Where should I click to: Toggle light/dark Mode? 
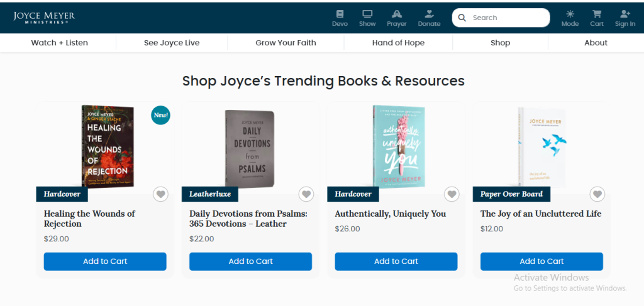570,14
